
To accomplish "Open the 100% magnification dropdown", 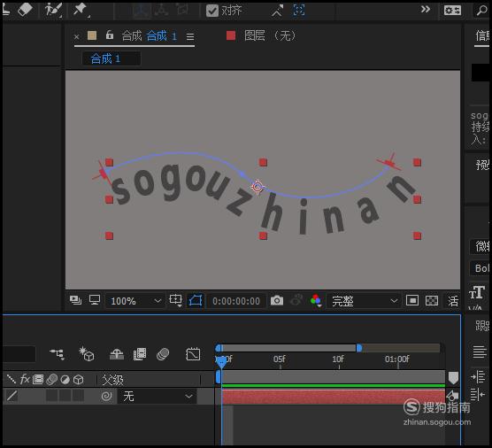I will (135, 301).
